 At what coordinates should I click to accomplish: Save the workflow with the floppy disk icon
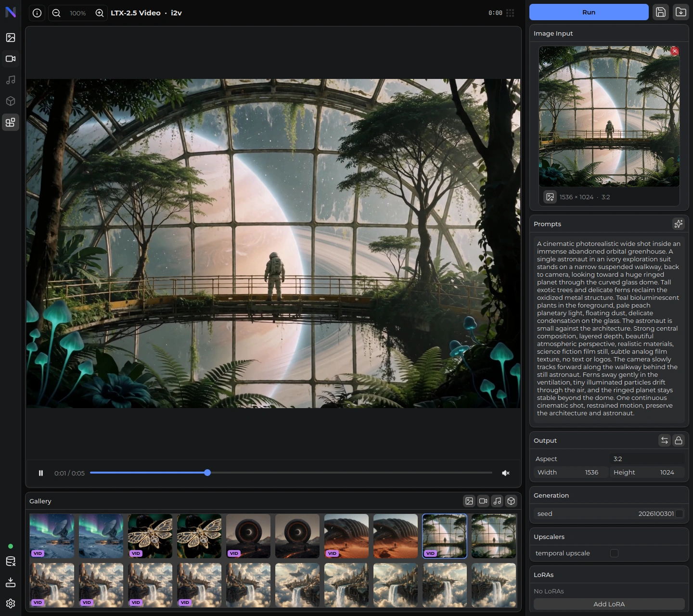[661, 12]
